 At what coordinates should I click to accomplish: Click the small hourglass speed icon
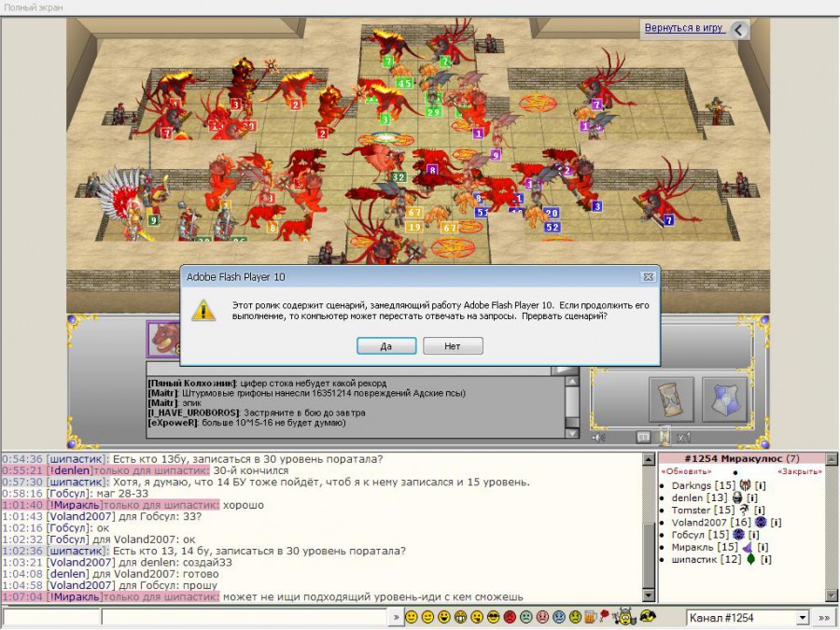click(x=665, y=436)
